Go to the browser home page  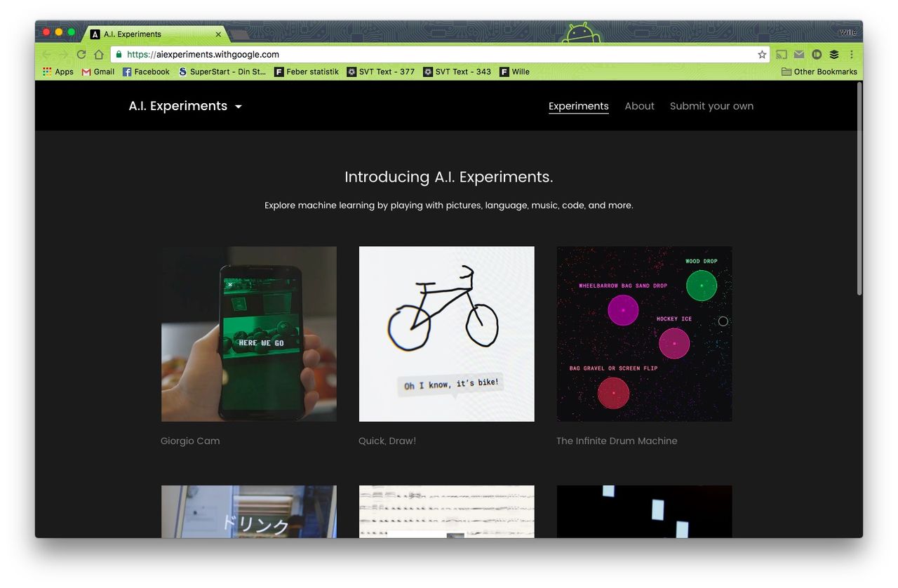[99, 55]
